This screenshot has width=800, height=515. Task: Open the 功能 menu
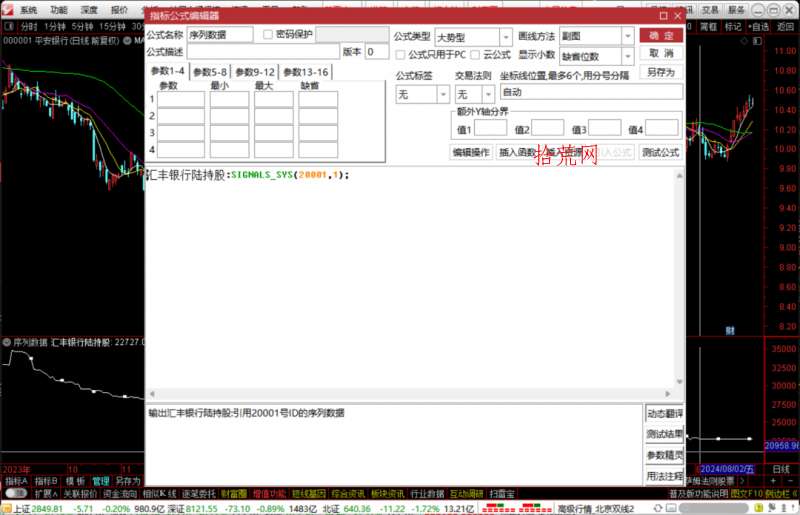(x=59, y=10)
